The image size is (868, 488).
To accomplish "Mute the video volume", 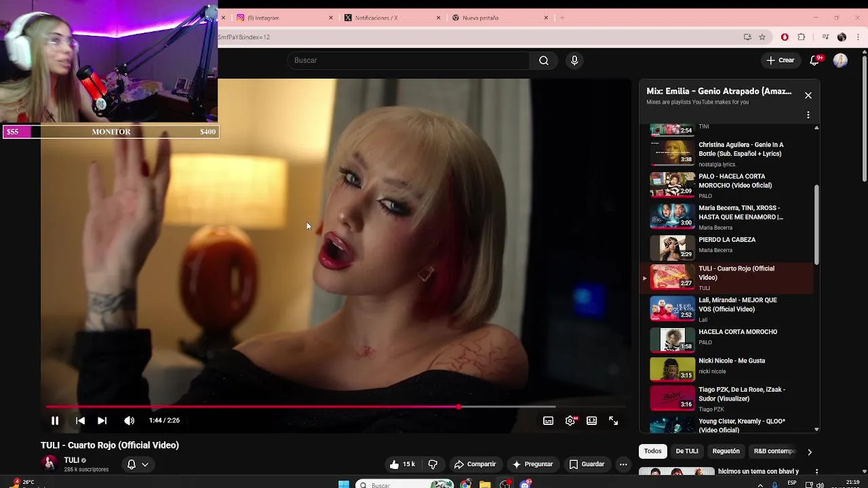I will point(129,420).
